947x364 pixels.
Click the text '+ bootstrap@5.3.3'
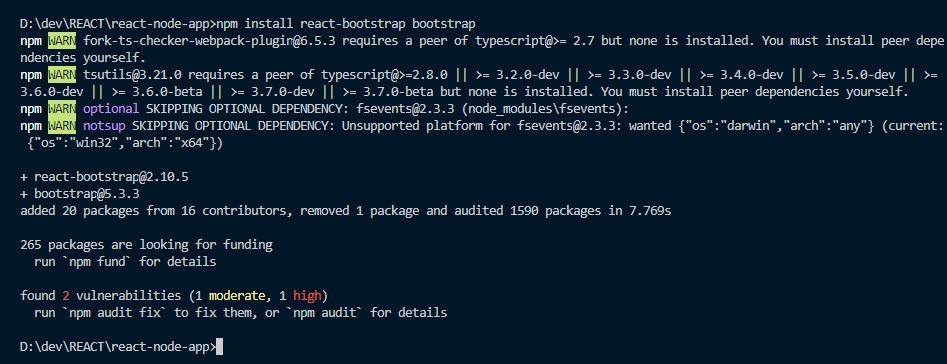coord(80,194)
